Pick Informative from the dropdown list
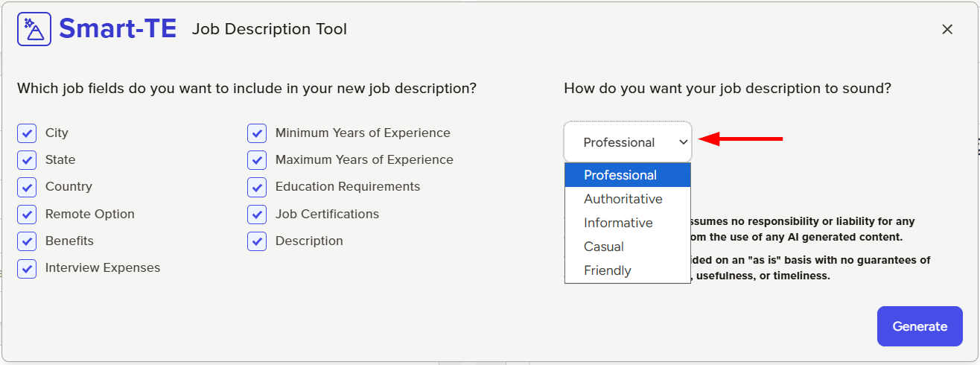This screenshot has height=365, width=980. click(x=618, y=223)
